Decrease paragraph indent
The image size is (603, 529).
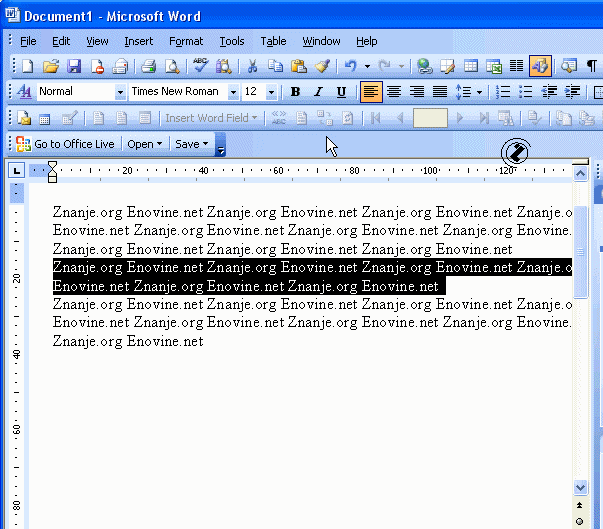coord(549,92)
